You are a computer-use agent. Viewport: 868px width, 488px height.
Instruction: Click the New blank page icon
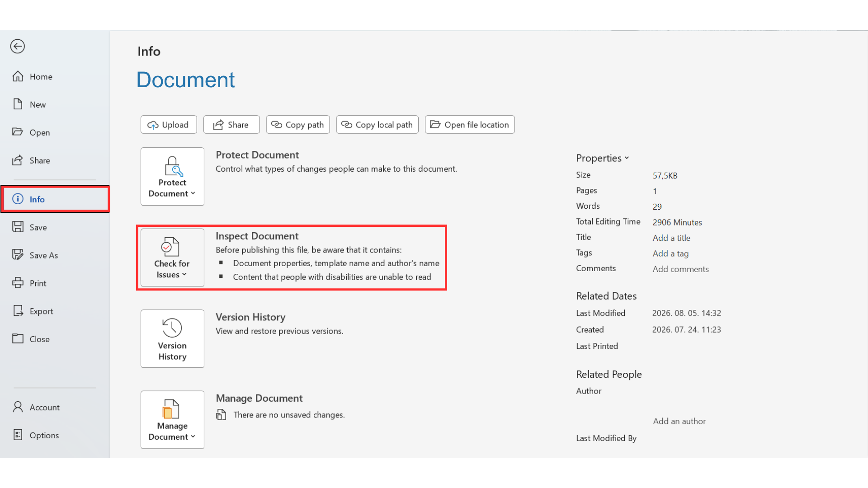(18, 104)
